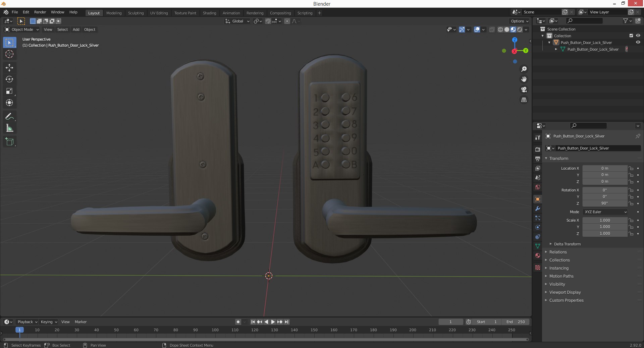Click the pan view hand icon
Screen dimensions: 644x348
click(x=524, y=79)
